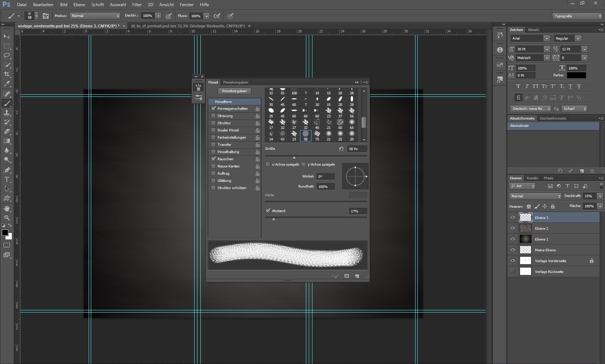Image resolution: width=605 pixels, height=364 pixels.
Task: Enable the Streuung brush option
Action: [x=213, y=116]
